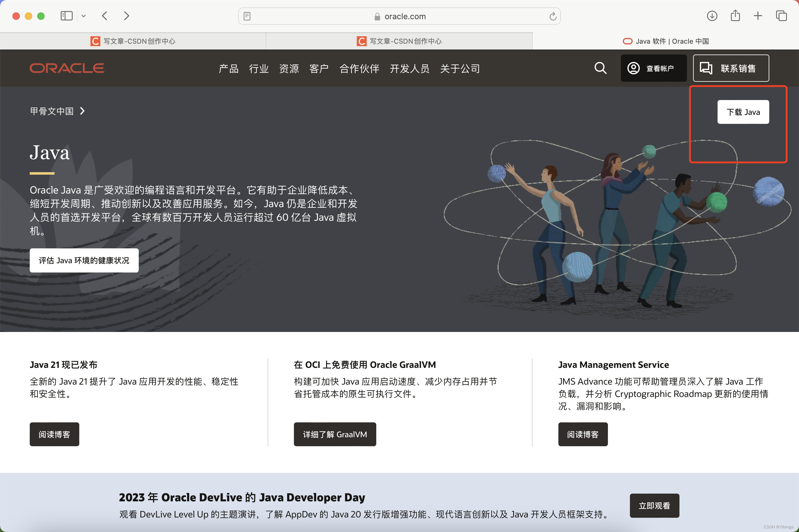Open a new tab with the plus icon
799x532 pixels.
coord(757,15)
